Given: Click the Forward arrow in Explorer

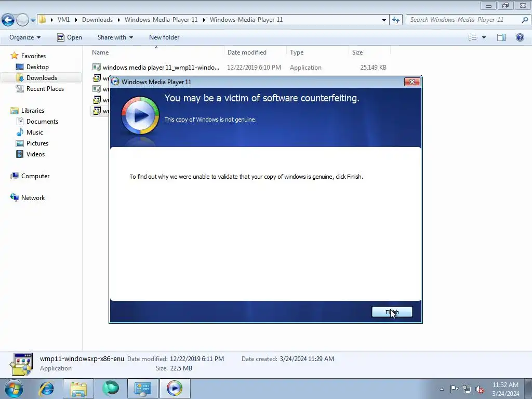Looking at the screenshot, I should (x=22, y=20).
